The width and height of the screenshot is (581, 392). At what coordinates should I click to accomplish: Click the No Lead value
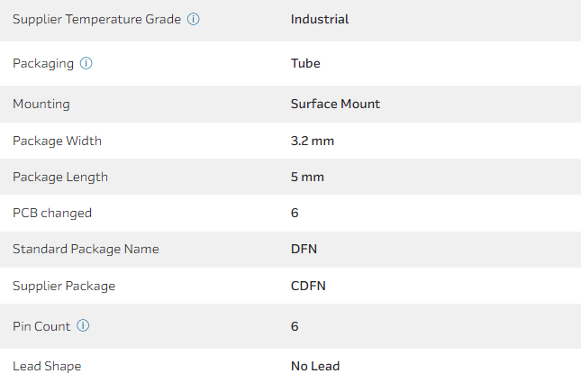(315, 366)
